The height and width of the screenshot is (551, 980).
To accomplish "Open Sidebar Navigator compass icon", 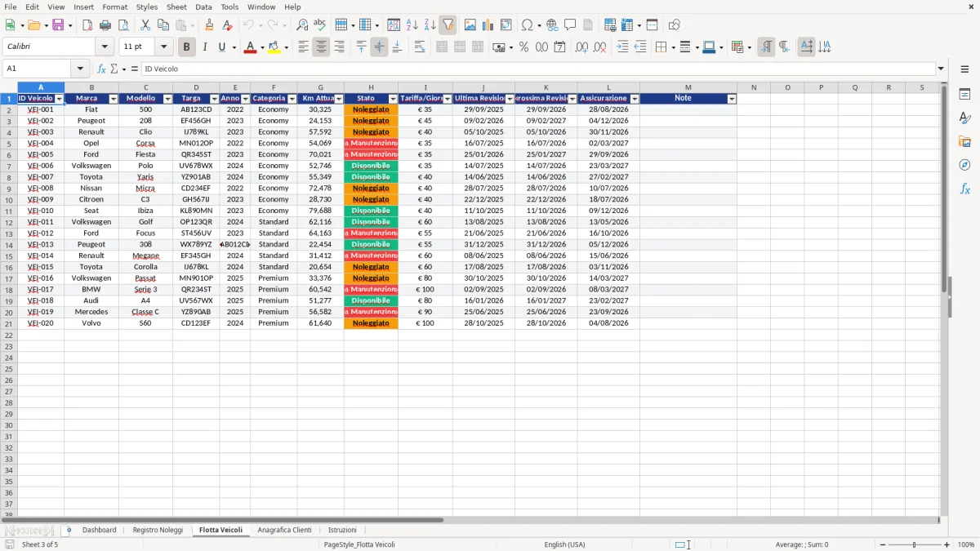I will point(964,165).
